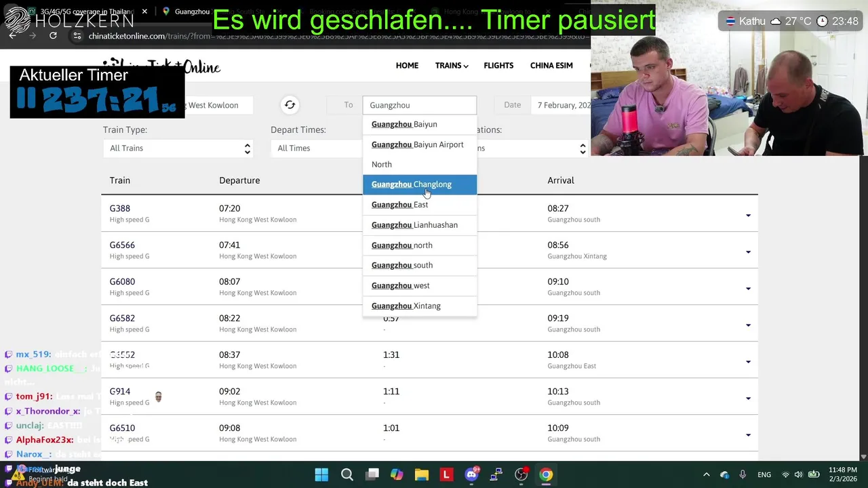
Task: Open the network computers taskbar app
Action: (496, 474)
